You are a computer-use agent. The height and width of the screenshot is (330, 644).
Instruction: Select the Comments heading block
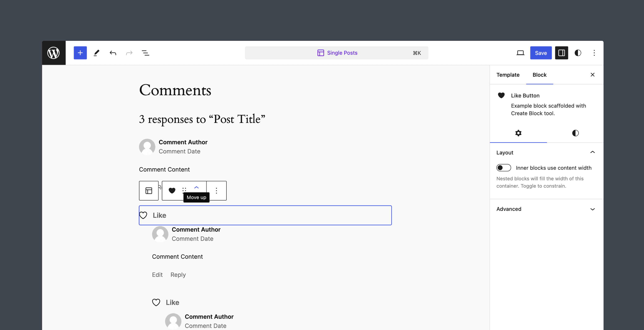tap(175, 90)
